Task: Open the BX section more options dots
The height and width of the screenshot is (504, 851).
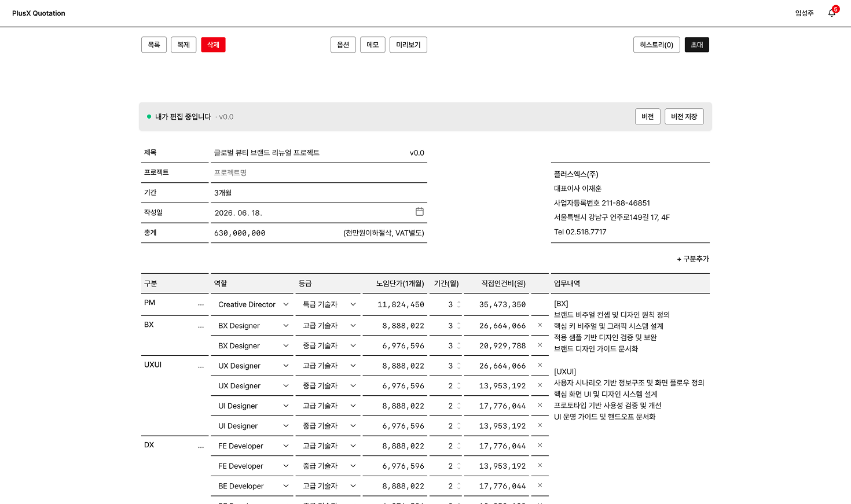Action: 201,326
